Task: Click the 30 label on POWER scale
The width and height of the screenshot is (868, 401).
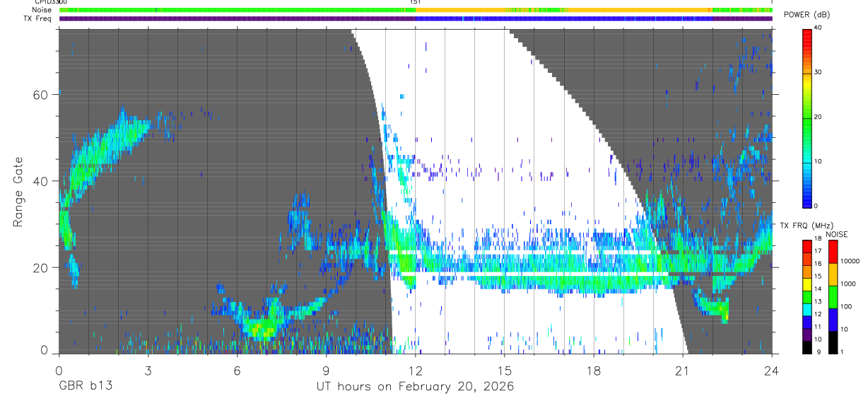Action: [818, 72]
